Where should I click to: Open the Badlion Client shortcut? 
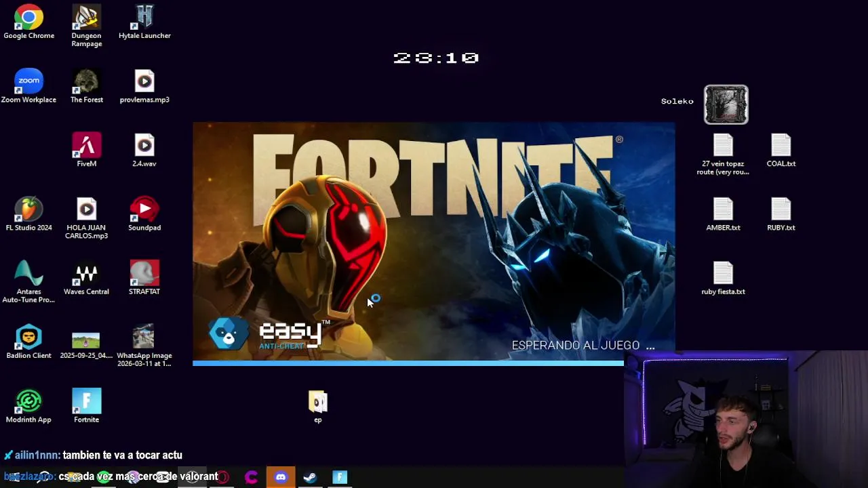click(28, 342)
